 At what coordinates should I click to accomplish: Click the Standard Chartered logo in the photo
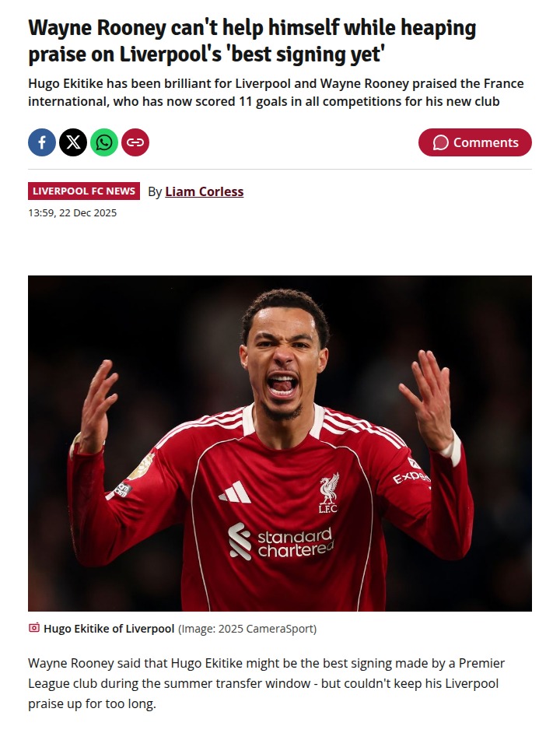pyautogui.click(x=281, y=542)
